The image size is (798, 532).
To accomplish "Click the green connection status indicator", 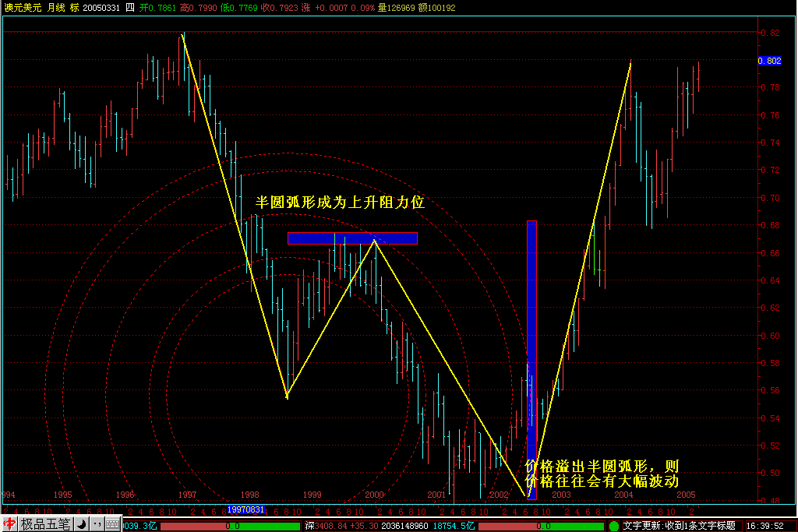I will click(614, 526).
